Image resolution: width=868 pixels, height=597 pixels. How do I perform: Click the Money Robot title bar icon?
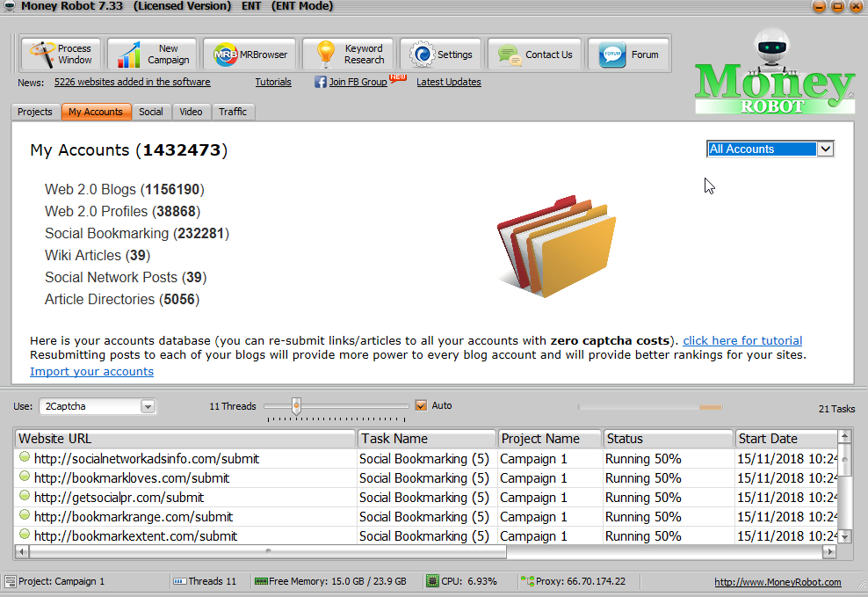click(9, 6)
